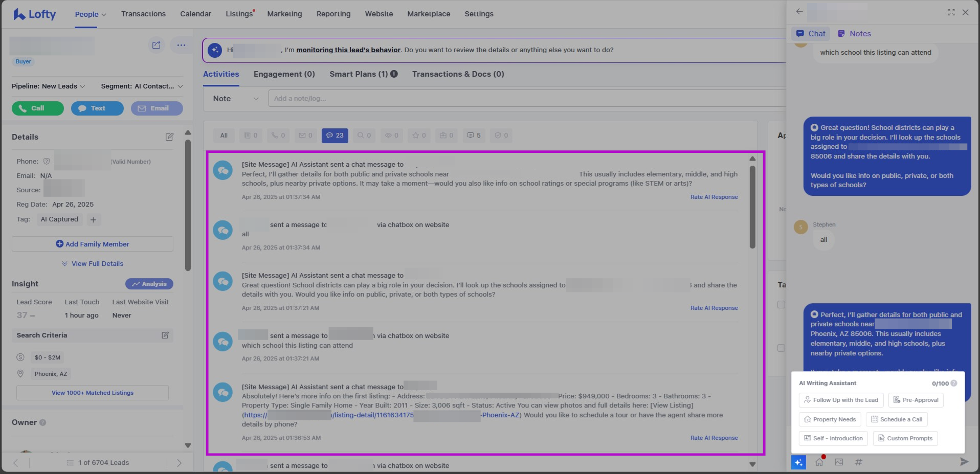The width and height of the screenshot is (980, 474).
Task: Toggle the star favorites activity filter
Action: click(x=419, y=136)
